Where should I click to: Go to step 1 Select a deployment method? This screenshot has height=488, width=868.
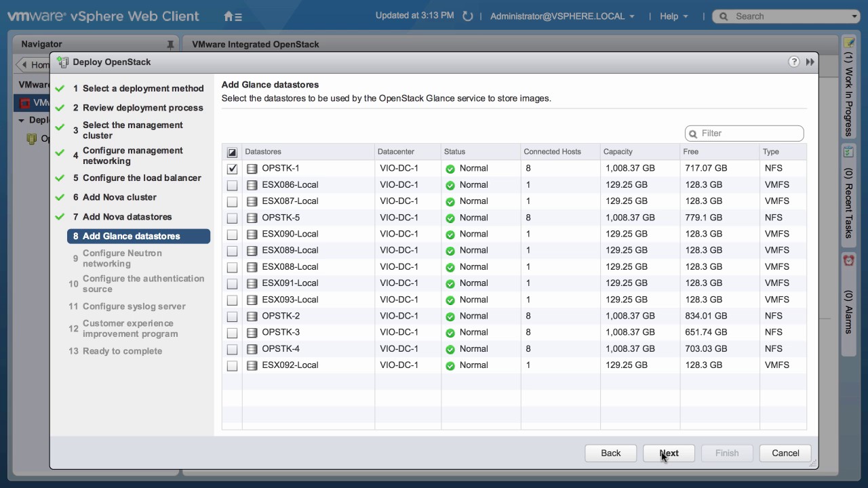(138, 88)
